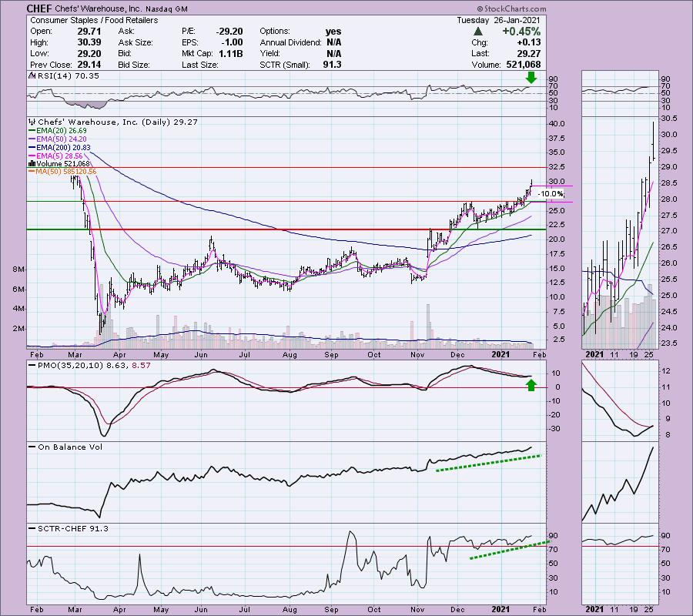Screen dimensions: 693x616
Task: Select the Consumer Staples / Food Retailers sector text
Action: [x=94, y=20]
